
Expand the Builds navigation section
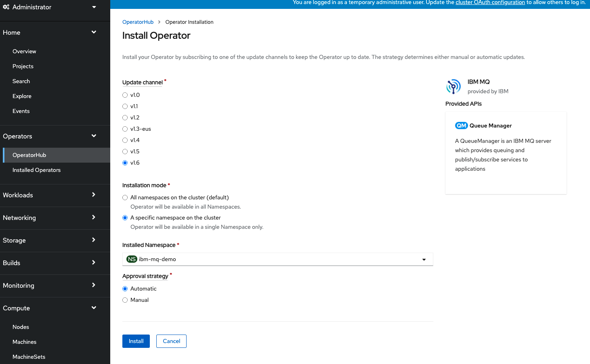55,263
